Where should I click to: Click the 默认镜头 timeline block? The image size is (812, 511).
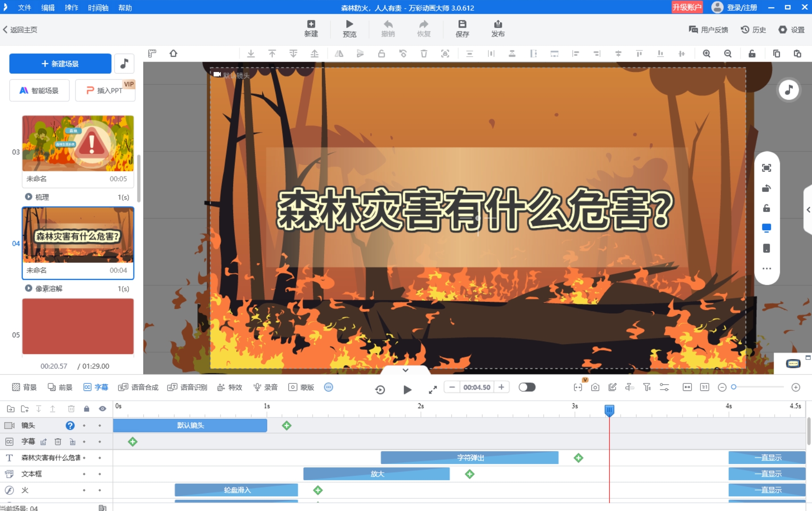point(190,426)
